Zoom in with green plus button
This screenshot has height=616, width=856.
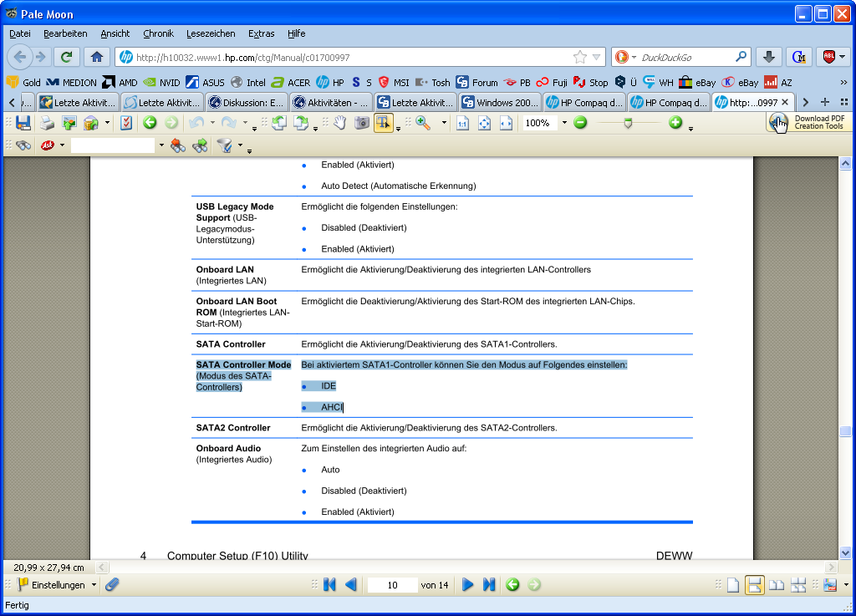click(675, 123)
